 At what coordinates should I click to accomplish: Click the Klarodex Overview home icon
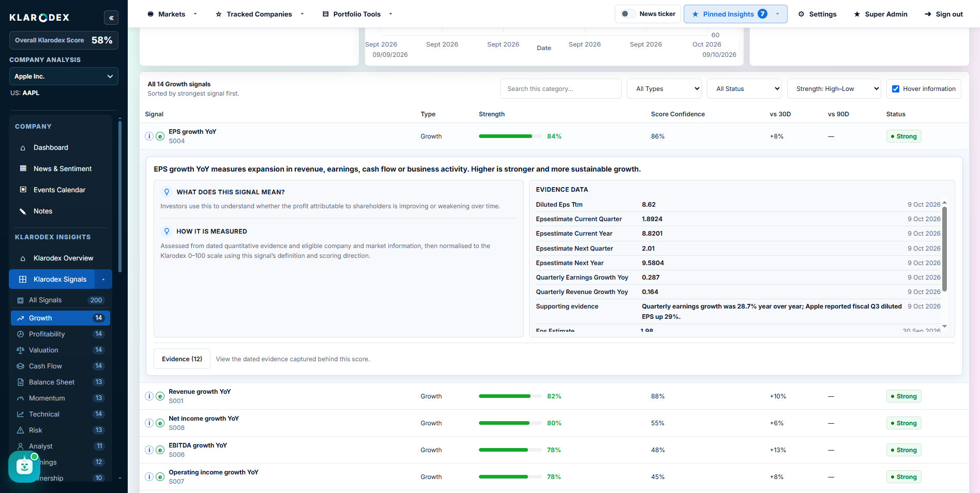[x=23, y=258]
